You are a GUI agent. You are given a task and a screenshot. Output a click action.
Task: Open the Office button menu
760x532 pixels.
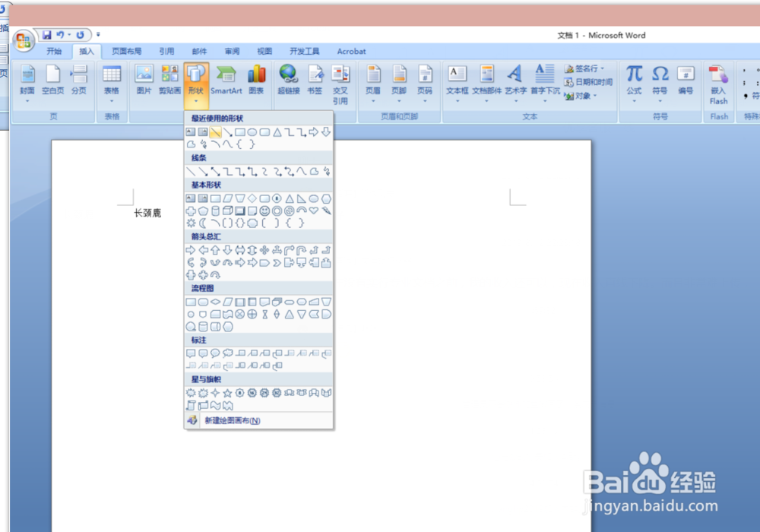tap(24, 41)
